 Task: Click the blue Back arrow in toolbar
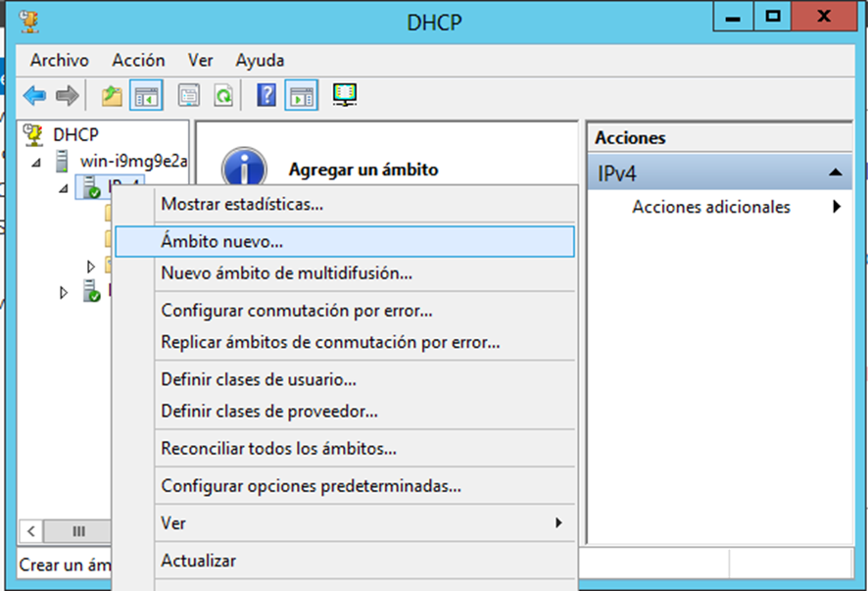tap(35, 95)
